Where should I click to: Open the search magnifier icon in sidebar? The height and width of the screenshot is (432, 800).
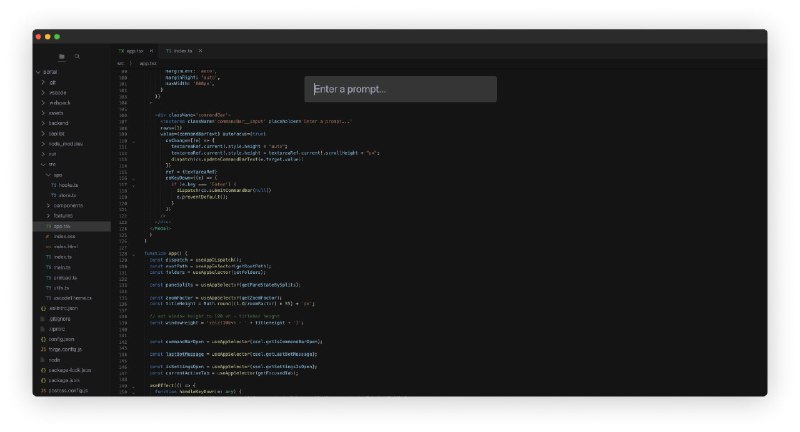click(x=78, y=57)
